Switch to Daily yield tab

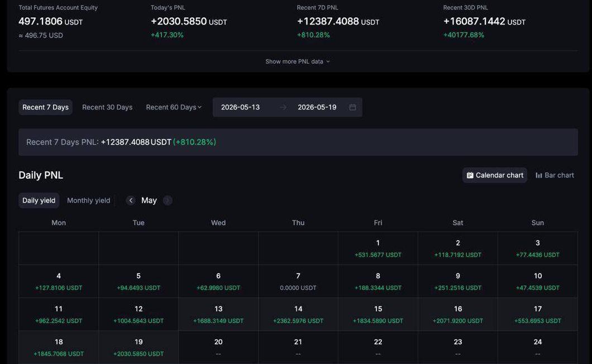39,200
